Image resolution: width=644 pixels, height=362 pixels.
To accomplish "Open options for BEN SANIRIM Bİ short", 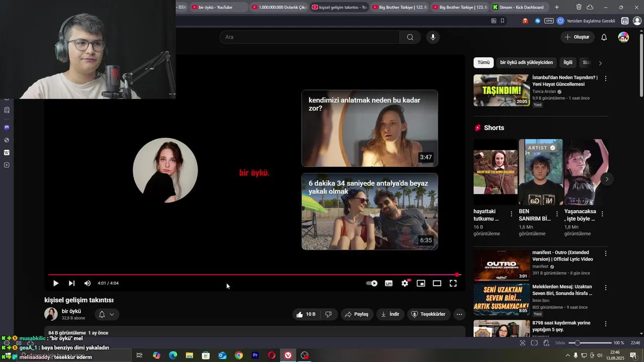I will pyautogui.click(x=557, y=214).
